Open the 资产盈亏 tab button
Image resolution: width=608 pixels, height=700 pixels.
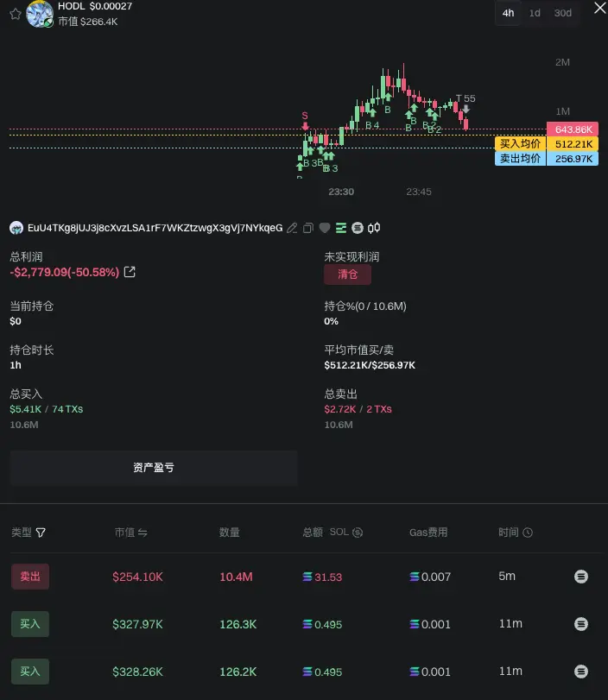tap(153, 468)
